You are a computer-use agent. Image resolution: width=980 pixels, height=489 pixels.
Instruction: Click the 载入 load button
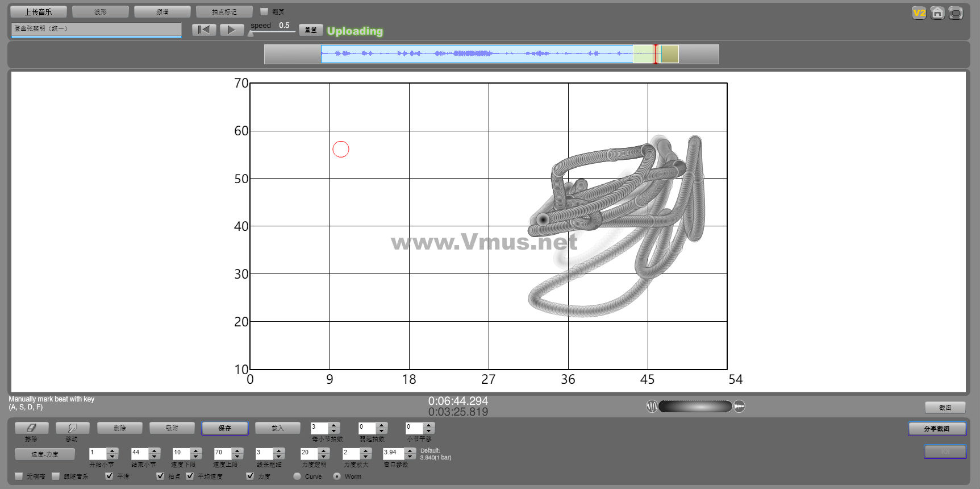(277, 428)
